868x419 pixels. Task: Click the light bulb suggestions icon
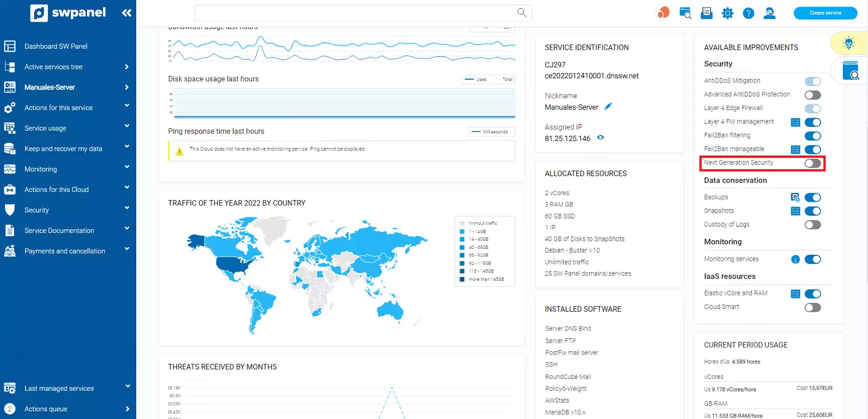(x=848, y=43)
